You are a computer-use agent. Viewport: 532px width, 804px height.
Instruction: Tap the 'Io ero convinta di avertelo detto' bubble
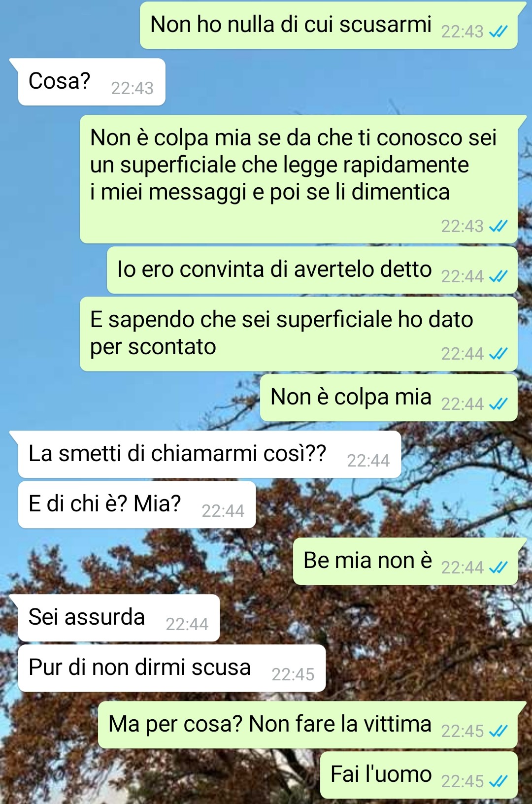point(312,270)
